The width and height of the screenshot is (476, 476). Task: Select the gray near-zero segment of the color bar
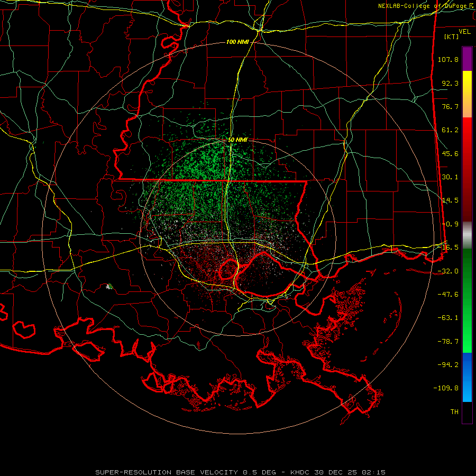pos(467,235)
